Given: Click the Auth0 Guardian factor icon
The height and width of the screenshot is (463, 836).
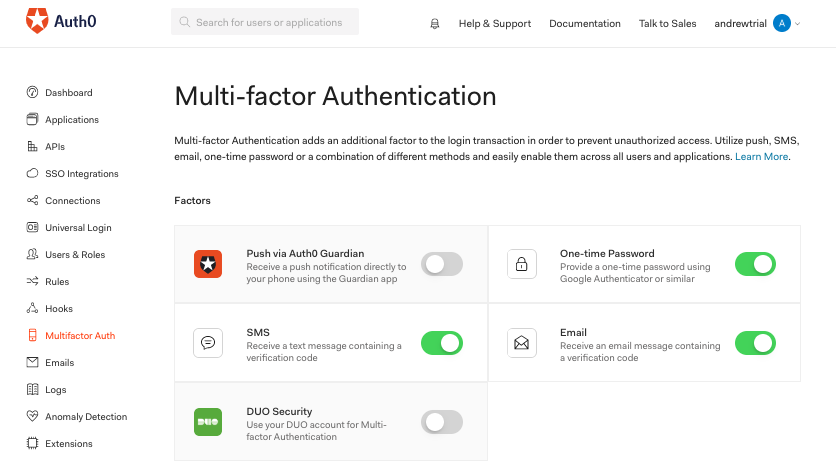Looking at the screenshot, I should tap(208, 264).
